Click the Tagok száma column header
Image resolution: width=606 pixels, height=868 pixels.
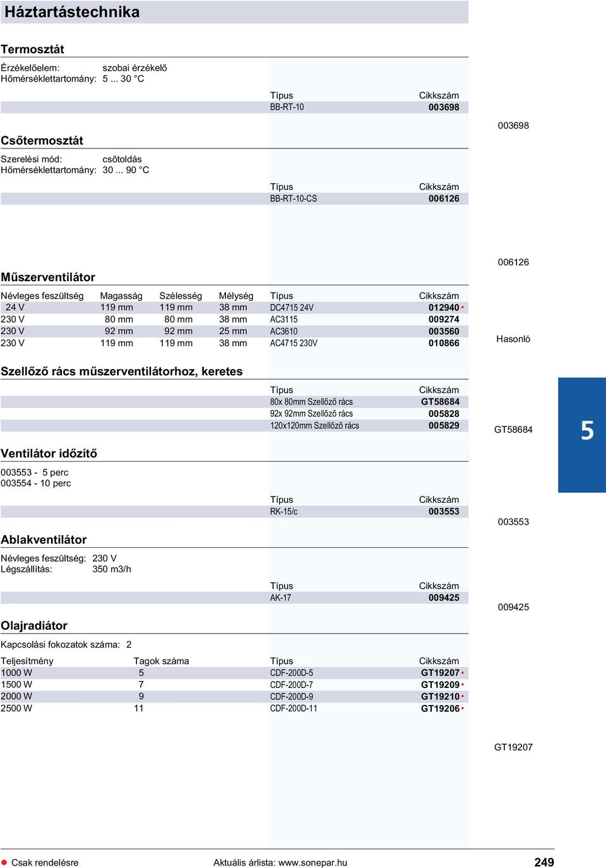tap(161, 661)
